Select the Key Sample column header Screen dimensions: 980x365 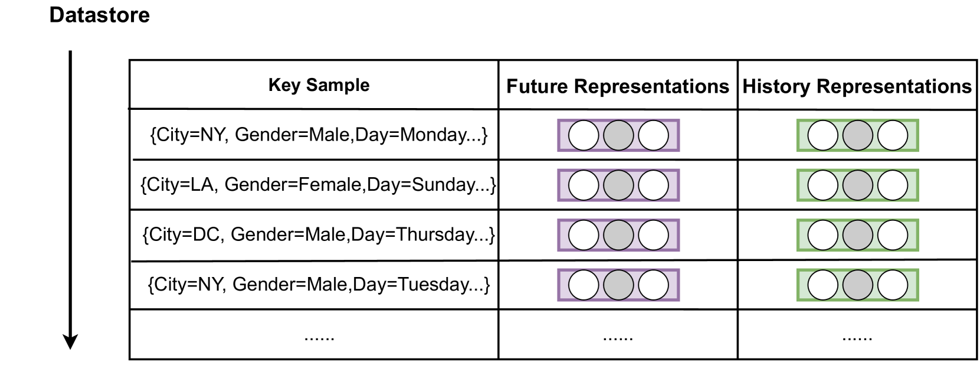coord(319,85)
